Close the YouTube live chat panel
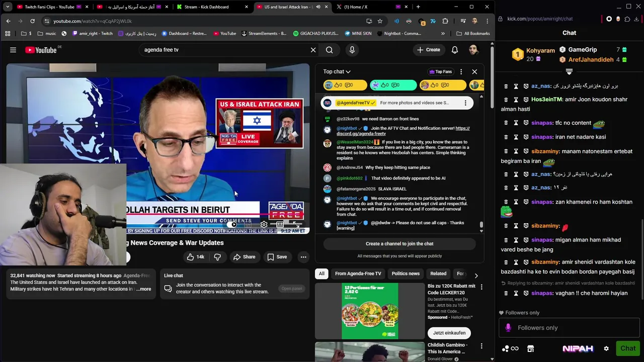 pyautogui.click(x=474, y=71)
